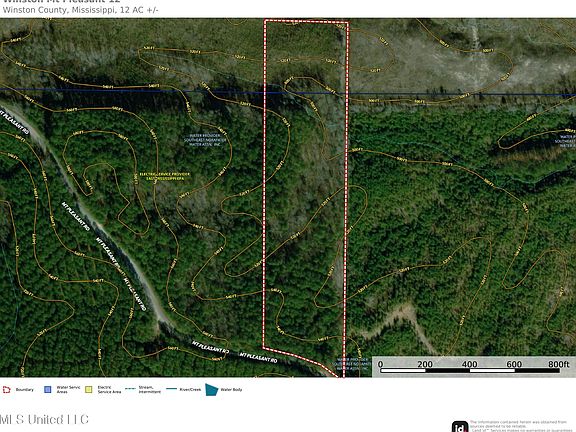The image size is (576, 432).
Task: Click the Water Provider label inside the map center
Action: click(x=205, y=140)
